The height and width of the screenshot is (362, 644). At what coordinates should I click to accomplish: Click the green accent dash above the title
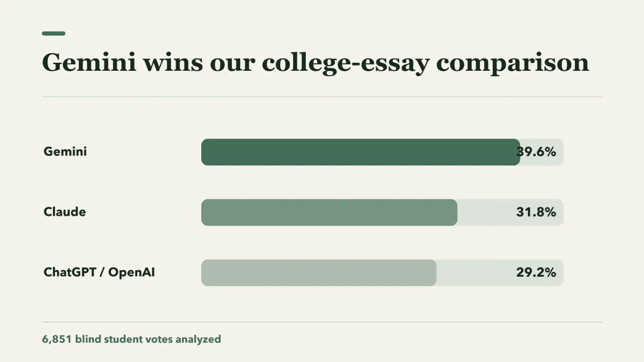54,33
